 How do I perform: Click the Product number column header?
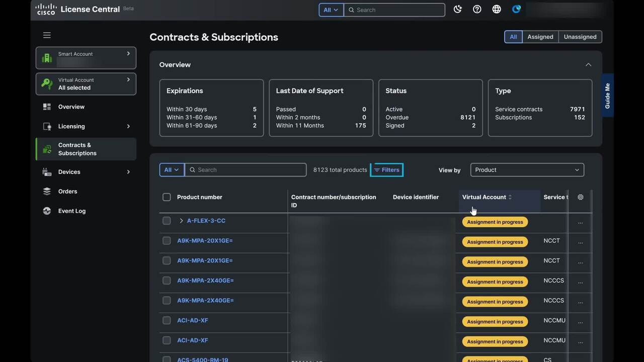200,197
